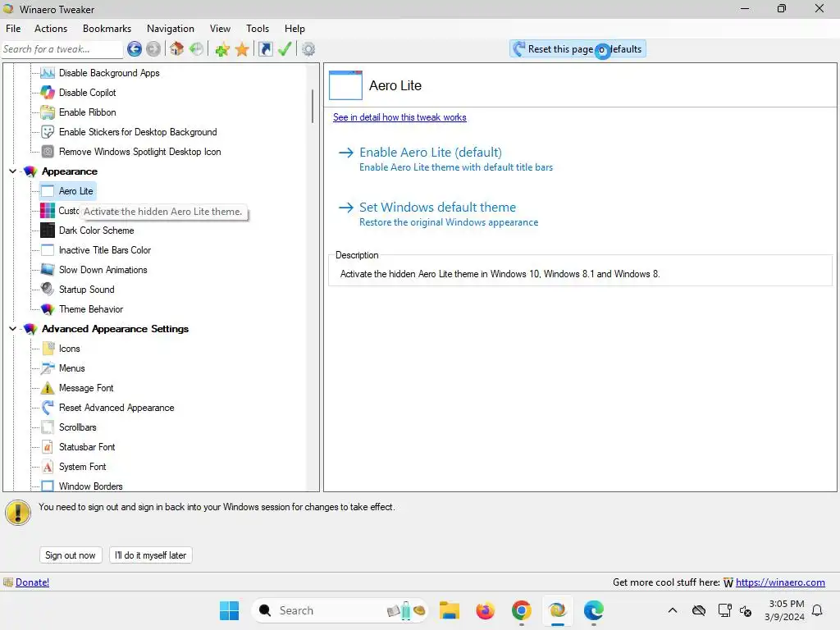Open the Bookmarks menu
This screenshot has height=630, width=840.
click(107, 29)
